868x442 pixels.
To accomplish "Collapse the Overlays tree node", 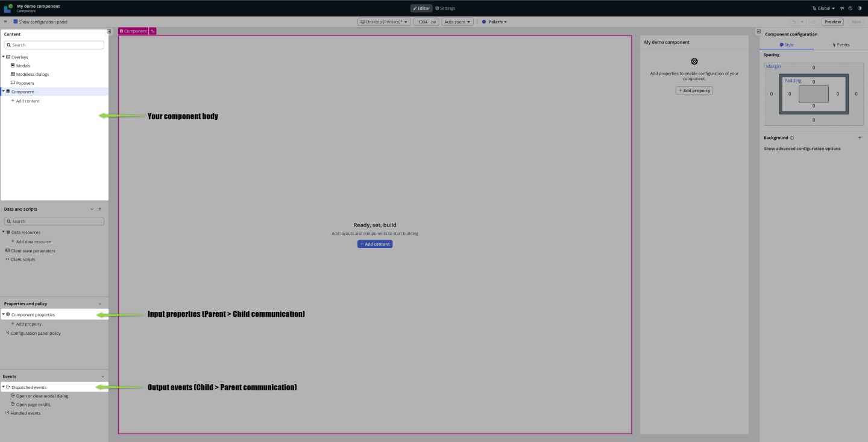I will pyautogui.click(x=4, y=57).
